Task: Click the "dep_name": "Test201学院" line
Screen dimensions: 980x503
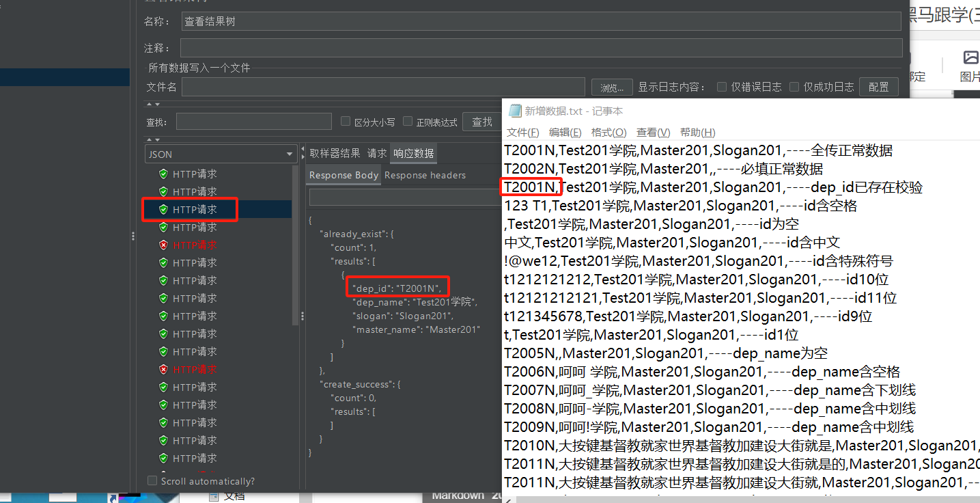Action: point(415,302)
